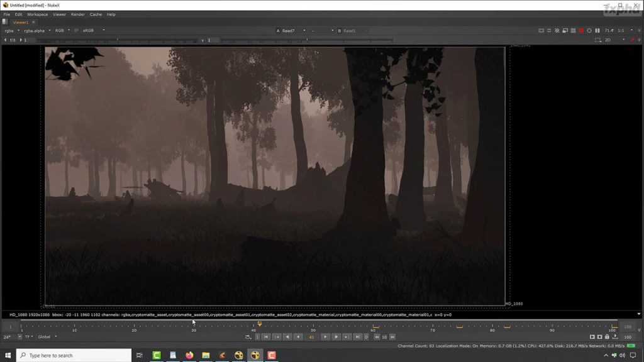The image size is (644, 362).
Task: Open the Edit menu
Action: coord(18,14)
